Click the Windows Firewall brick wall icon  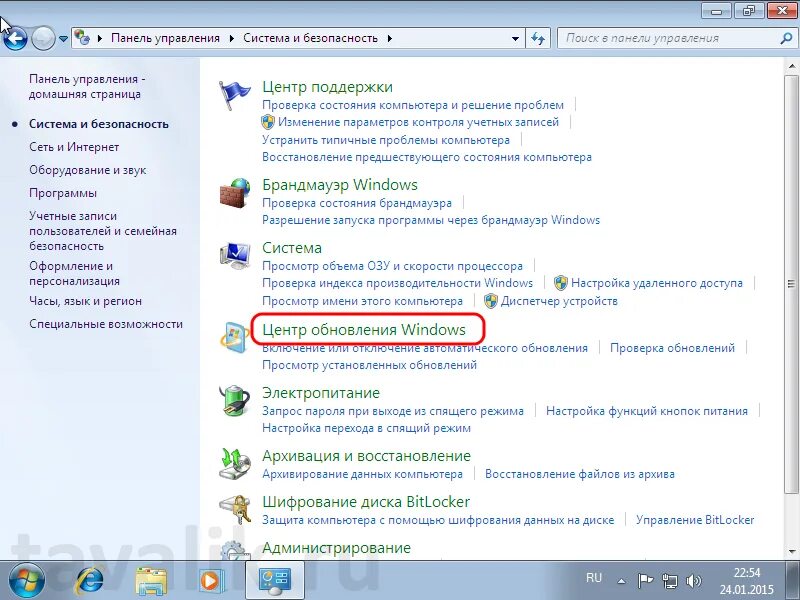click(235, 193)
